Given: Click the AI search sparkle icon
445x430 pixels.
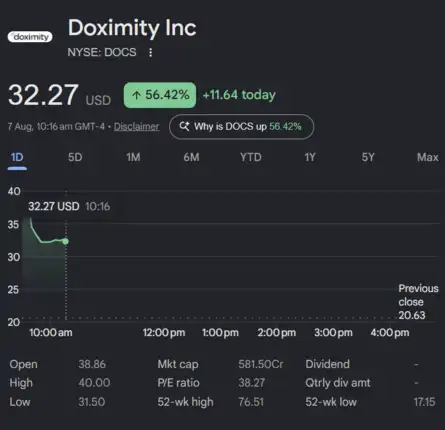Looking at the screenshot, I should pos(184,126).
